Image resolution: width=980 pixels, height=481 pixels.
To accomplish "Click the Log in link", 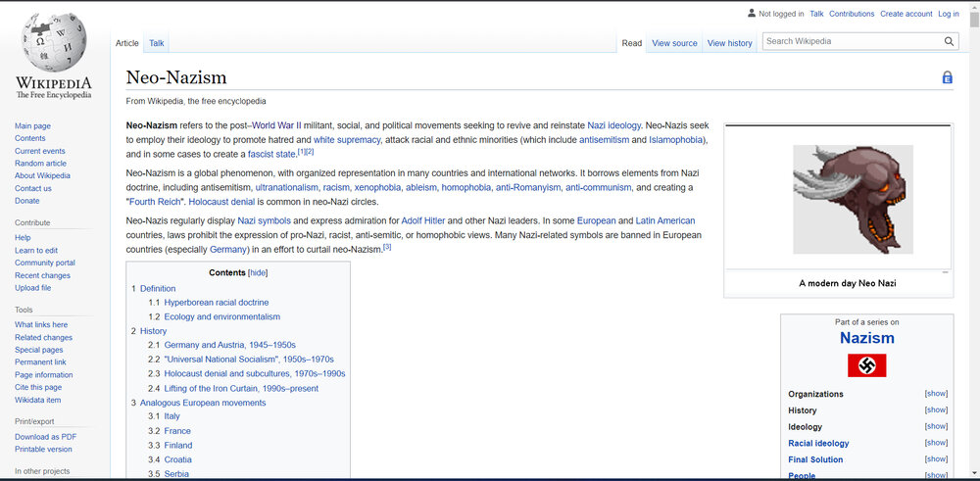I will coord(948,14).
